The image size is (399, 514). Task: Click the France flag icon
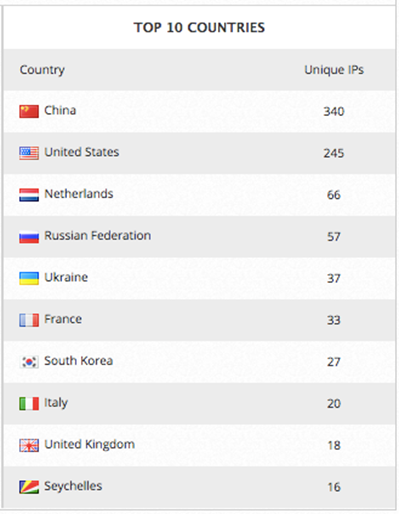(x=29, y=320)
